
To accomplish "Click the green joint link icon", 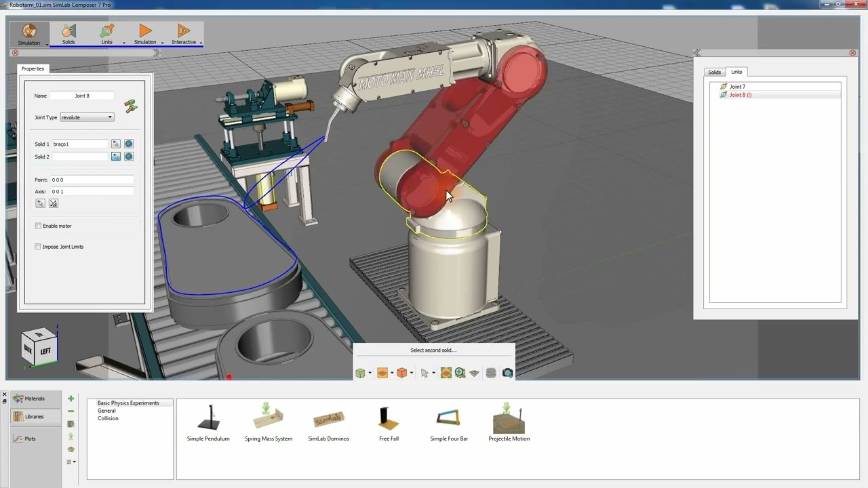I will point(130,106).
